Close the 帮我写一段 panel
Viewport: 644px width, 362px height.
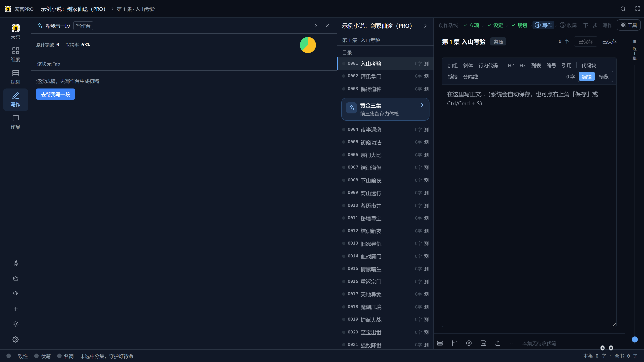[x=327, y=26]
